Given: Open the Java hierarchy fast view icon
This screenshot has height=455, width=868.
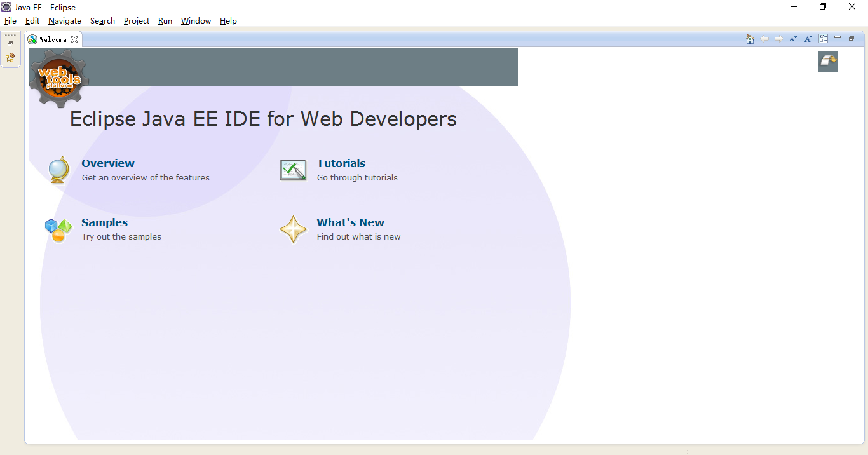Looking at the screenshot, I should [x=10, y=58].
